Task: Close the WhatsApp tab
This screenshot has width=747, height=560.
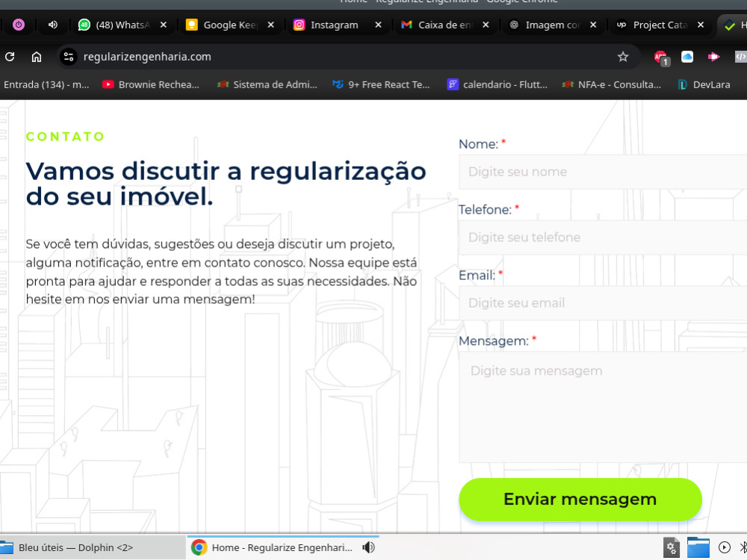Action: point(164,25)
